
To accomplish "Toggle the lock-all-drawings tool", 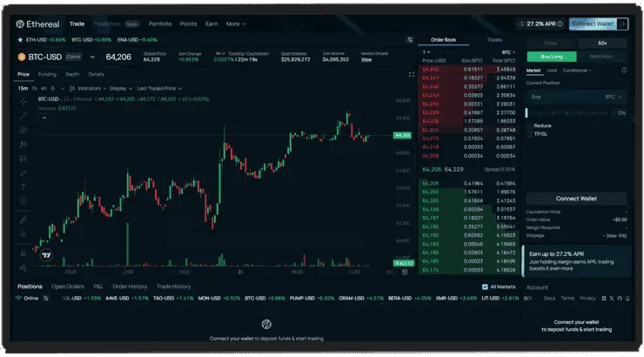I will [23, 253].
